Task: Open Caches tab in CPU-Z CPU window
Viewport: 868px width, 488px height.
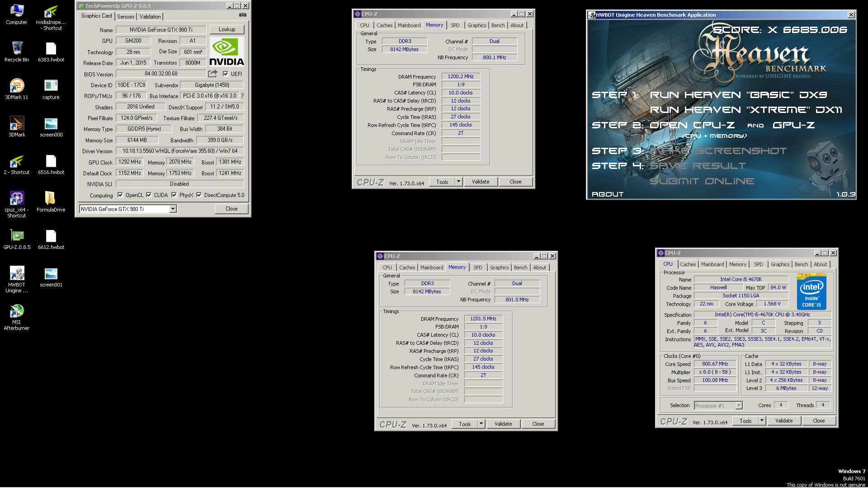Action: coord(688,264)
